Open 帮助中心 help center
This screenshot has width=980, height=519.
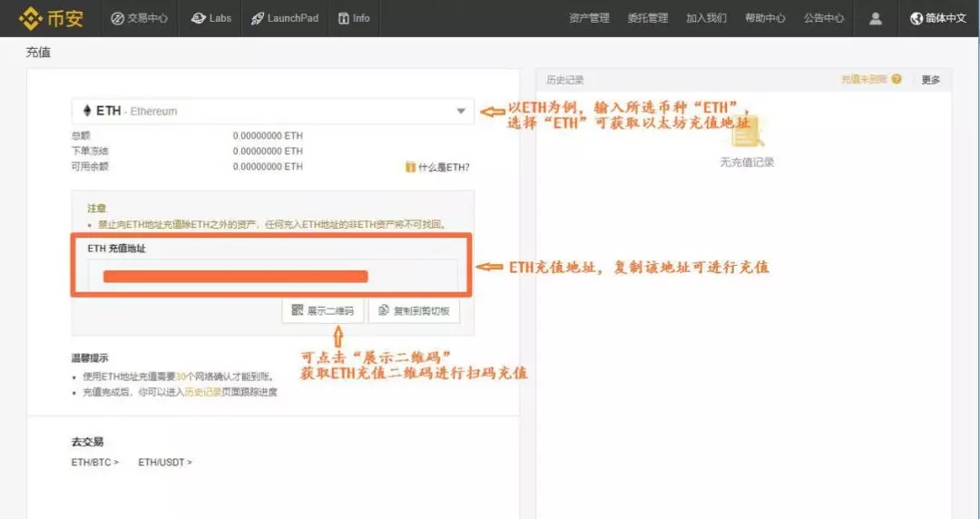[x=765, y=18]
